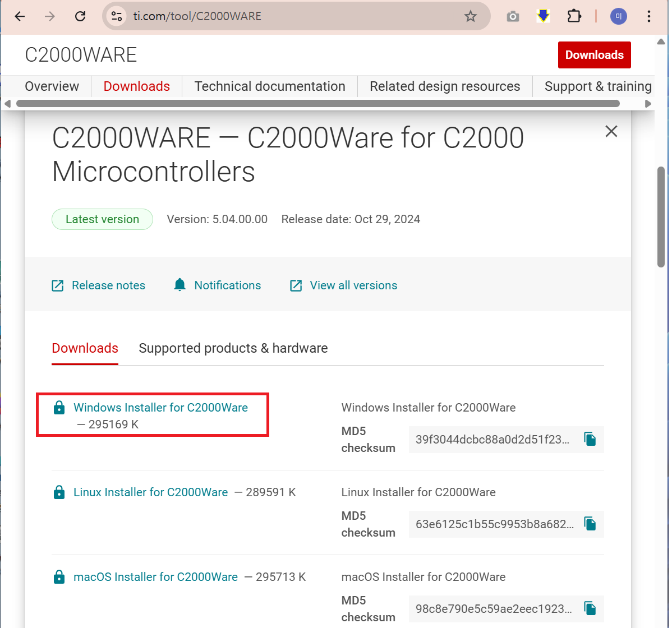Image resolution: width=672 pixels, height=628 pixels.
Task: Download macOS Installer for C2000Ware
Action: tap(155, 577)
